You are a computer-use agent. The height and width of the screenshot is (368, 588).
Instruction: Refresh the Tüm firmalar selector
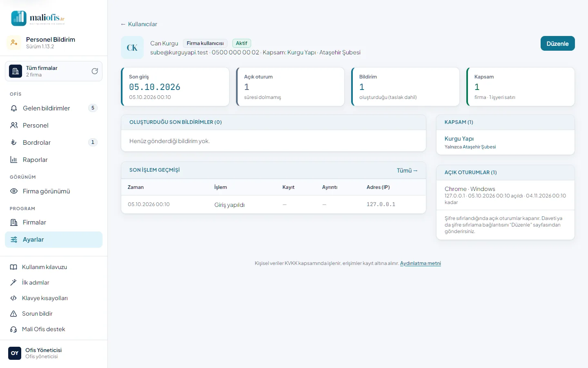tap(95, 71)
